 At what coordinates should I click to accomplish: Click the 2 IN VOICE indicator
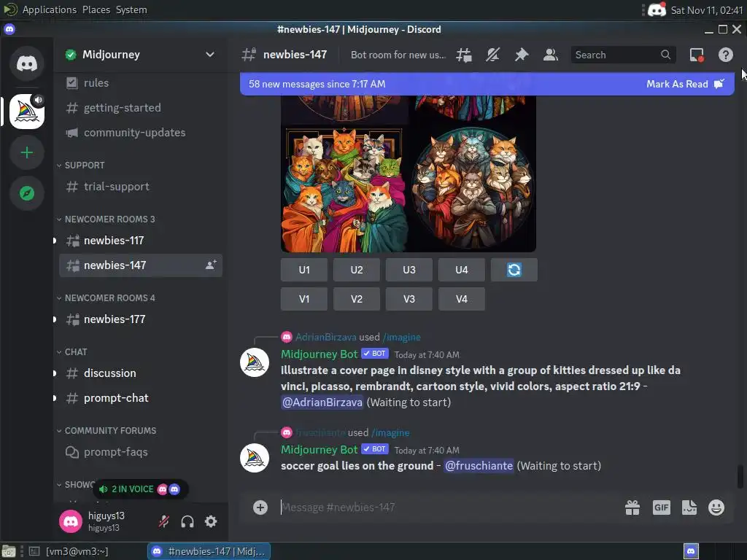(140, 489)
